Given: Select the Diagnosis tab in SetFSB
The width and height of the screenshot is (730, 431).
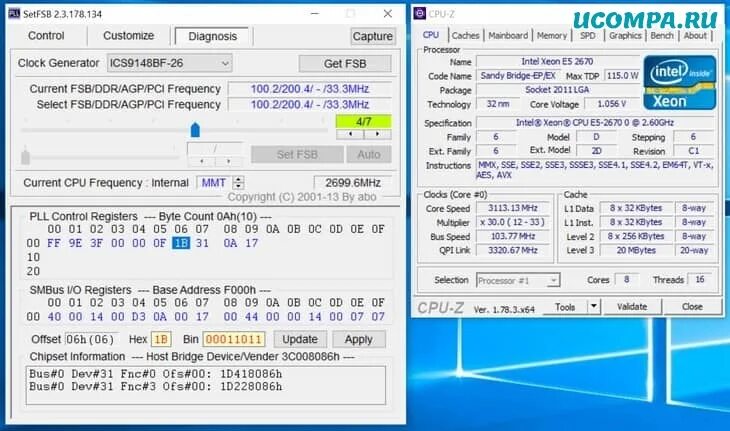Looking at the screenshot, I should click(x=213, y=36).
